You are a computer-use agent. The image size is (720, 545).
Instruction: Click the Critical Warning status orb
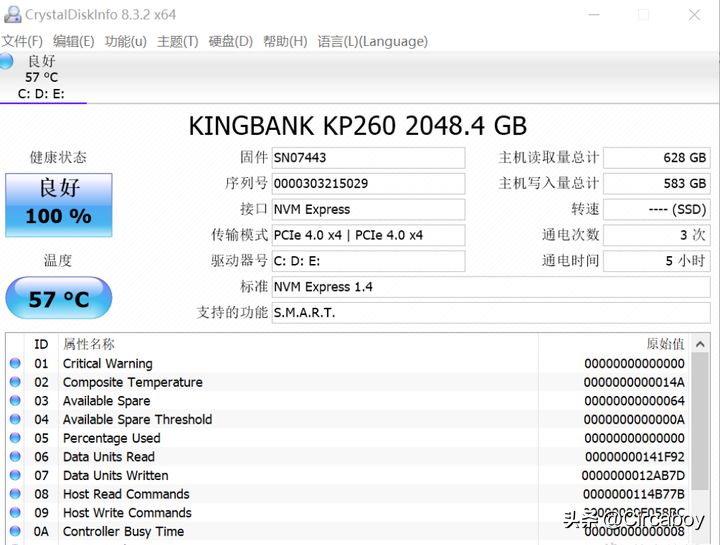[15, 364]
